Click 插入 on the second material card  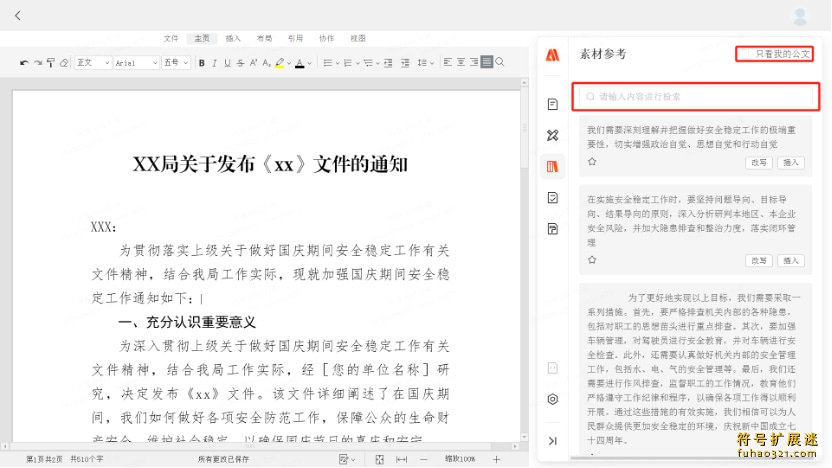click(791, 261)
